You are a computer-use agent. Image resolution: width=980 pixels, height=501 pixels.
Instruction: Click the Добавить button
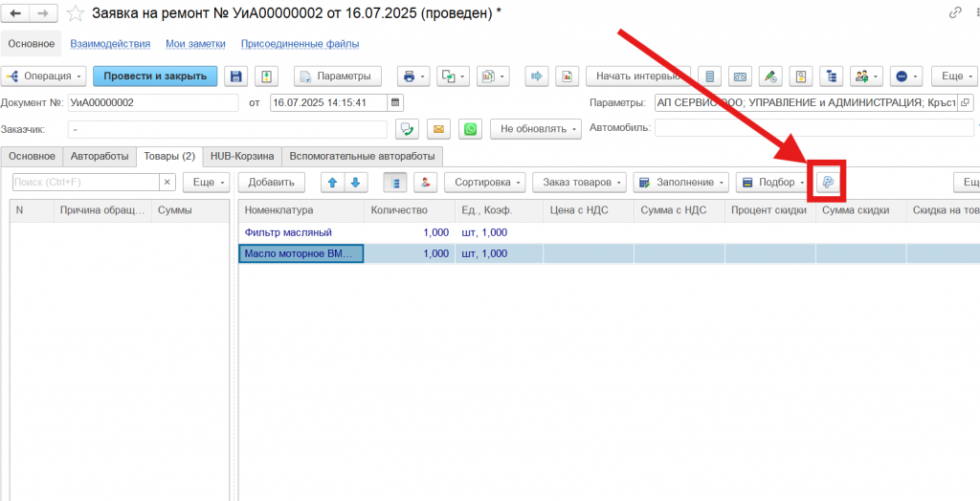click(x=271, y=182)
